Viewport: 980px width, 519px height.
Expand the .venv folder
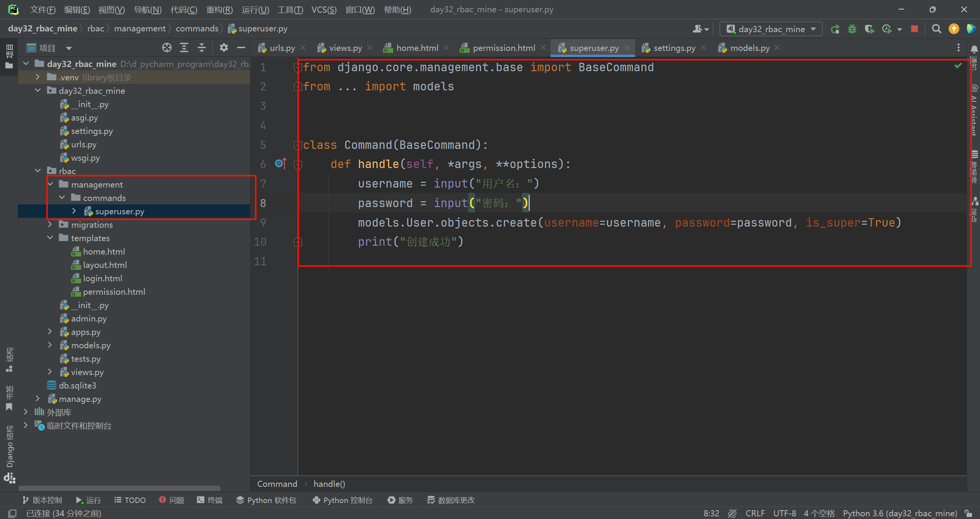click(x=38, y=77)
